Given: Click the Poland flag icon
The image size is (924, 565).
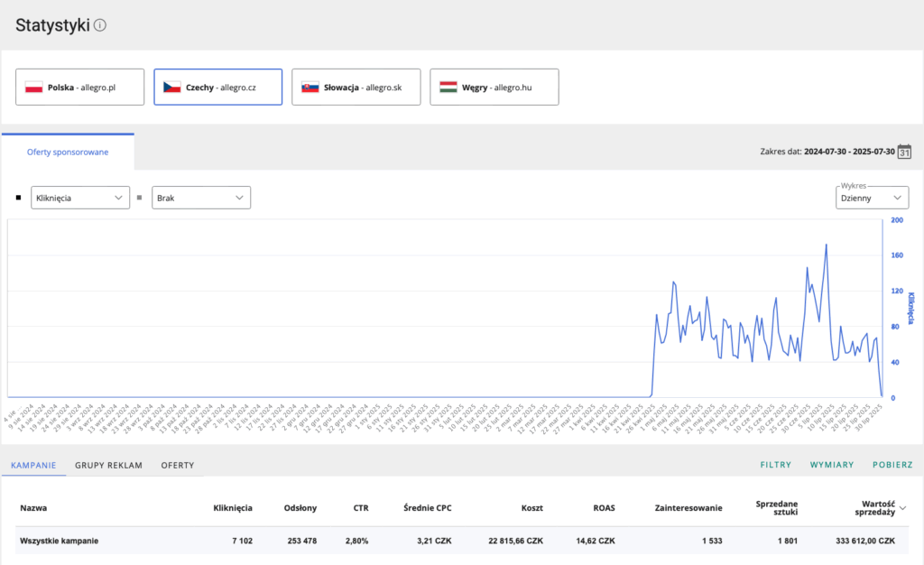Looking at the screenshot, I should pos(34,88).
